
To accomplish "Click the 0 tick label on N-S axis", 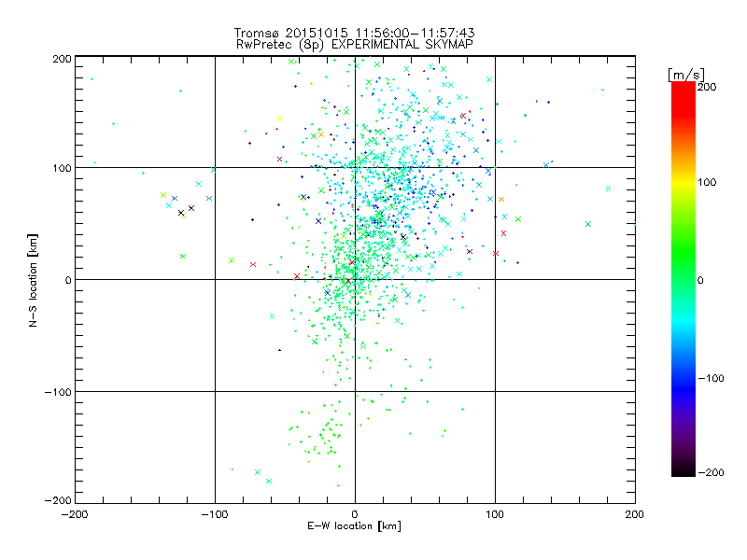I will tap(68, 280).
